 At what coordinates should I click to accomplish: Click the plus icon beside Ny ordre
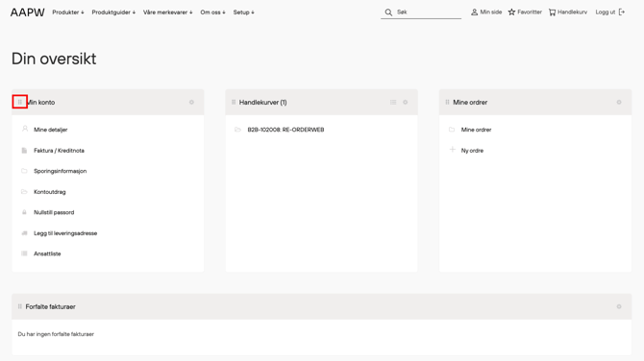click(452, 150)
